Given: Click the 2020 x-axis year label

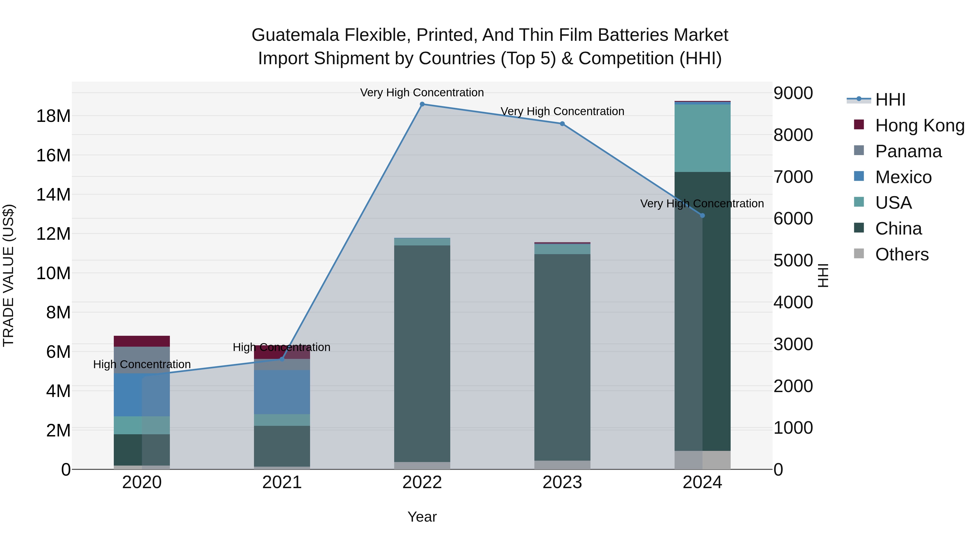Looking at the screenshot, I should point(142,482).
